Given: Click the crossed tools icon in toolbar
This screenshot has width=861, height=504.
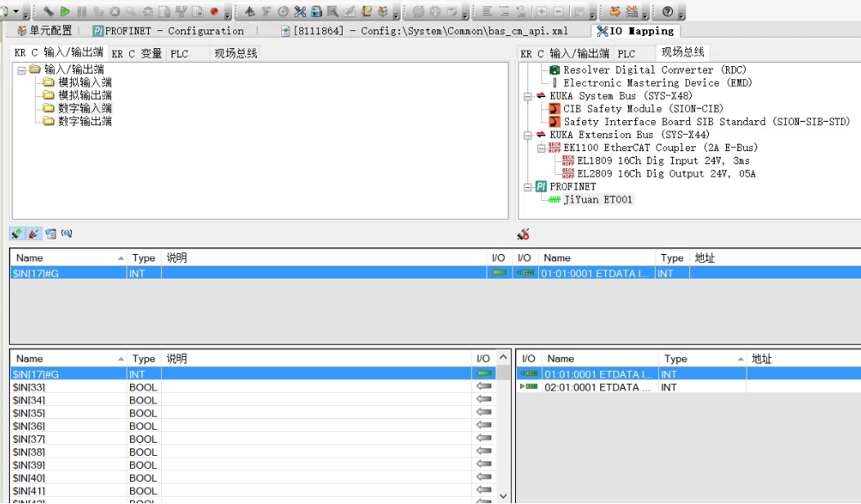Looking at the screenshot, I should pos(299,11).
